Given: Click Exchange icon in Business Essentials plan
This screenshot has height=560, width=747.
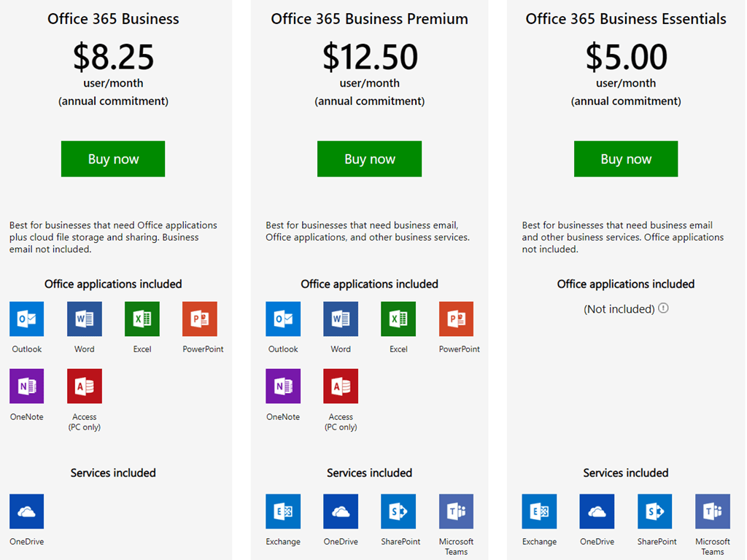Looking at the screenshot, I should tap(539, 512).
